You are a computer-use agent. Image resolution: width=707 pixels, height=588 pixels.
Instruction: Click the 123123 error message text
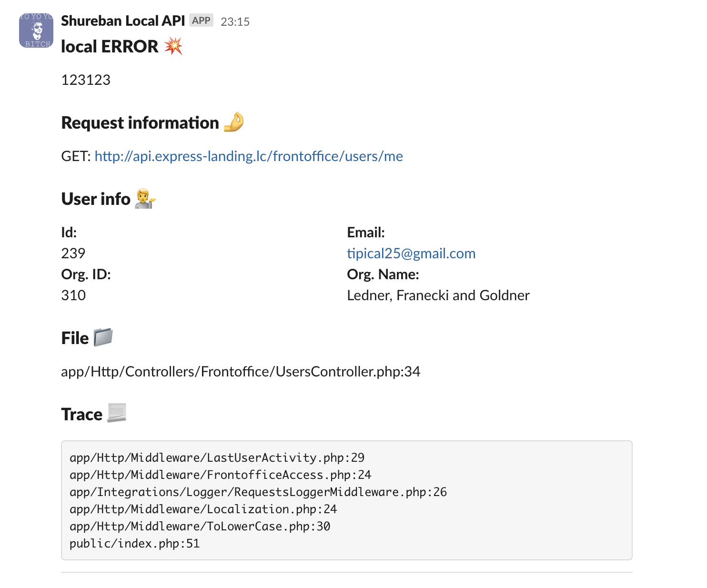click(x=86, y=80)
